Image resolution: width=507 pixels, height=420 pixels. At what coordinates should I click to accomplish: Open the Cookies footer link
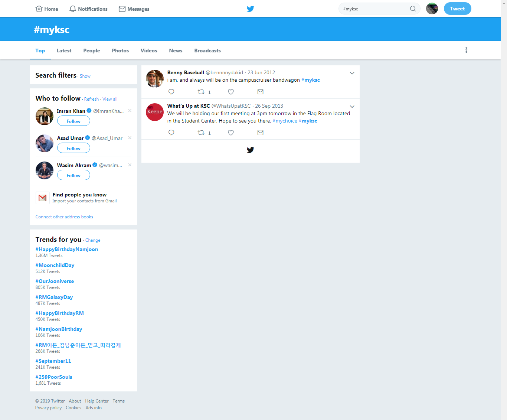coord(73,408)
